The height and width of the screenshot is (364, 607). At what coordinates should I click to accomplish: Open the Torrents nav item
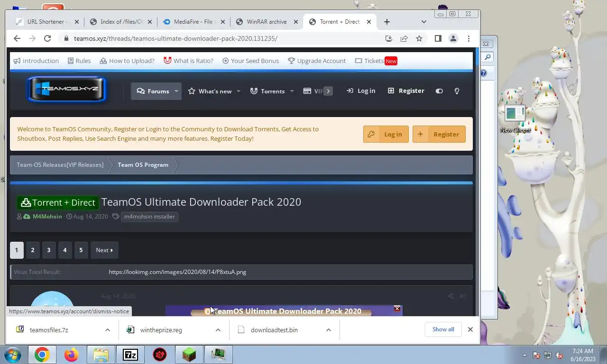click(267, 91)
